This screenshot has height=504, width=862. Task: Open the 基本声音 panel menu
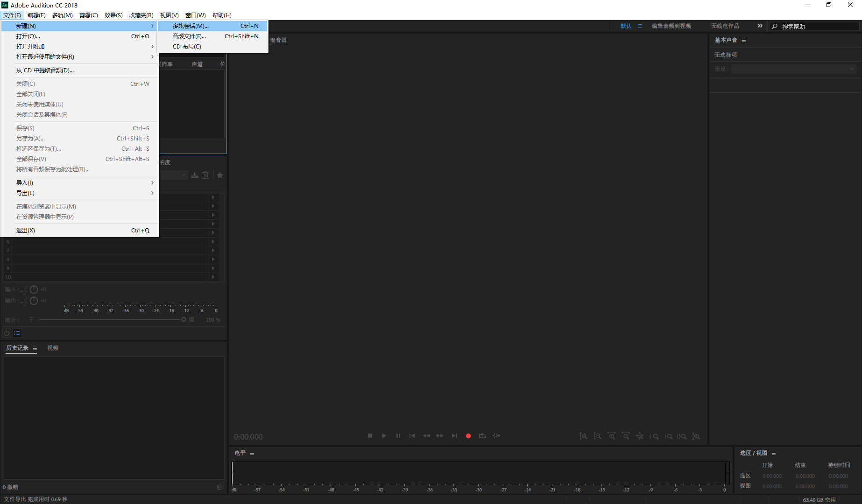tap(744, 41)
